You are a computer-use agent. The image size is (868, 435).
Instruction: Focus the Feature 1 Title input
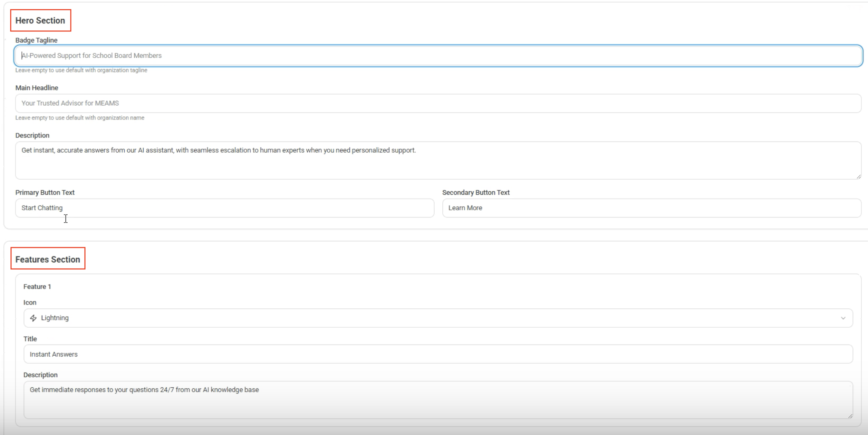[x=438, y=354]
